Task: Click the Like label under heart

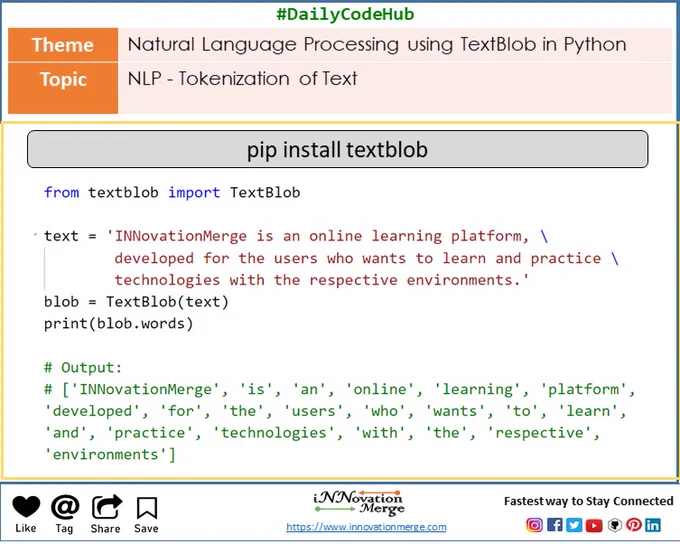Action: [x=26, y=528]
